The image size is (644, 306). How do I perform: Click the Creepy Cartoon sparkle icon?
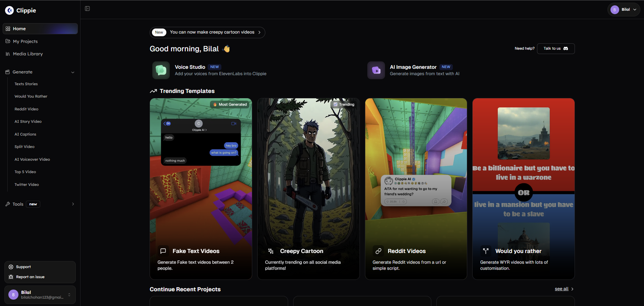tap(271, 251)
